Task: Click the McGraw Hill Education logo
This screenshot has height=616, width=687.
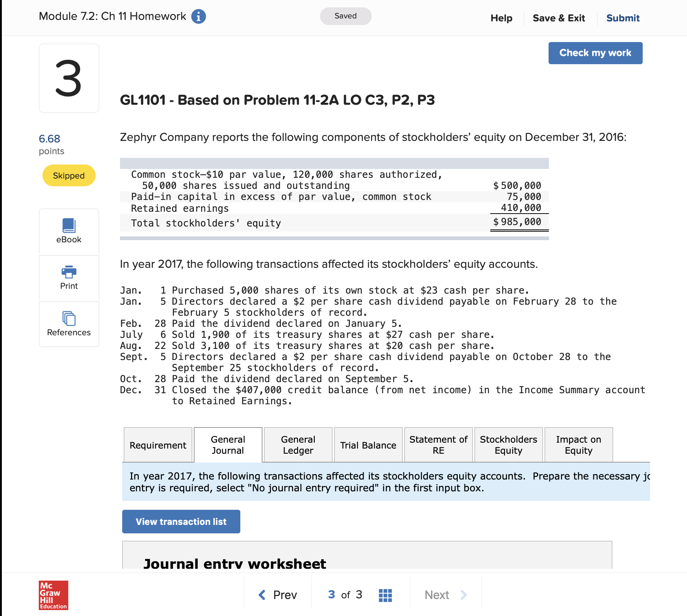Action: point(54,595)
